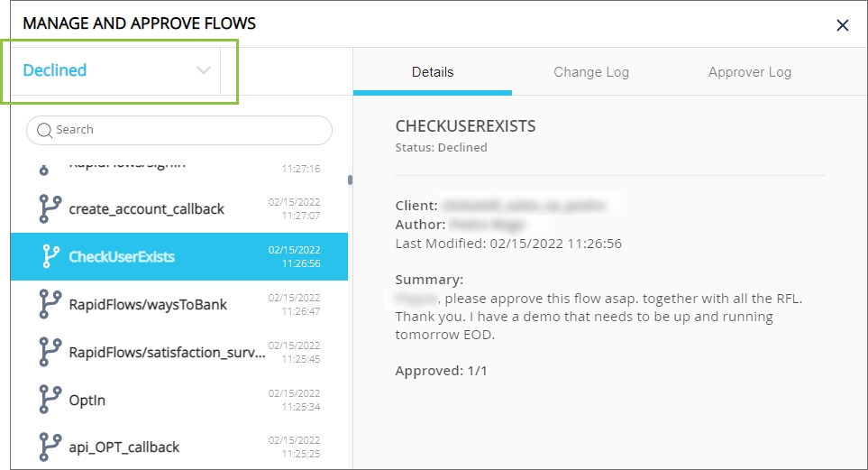Open the Change Log tab
The image size is (868, 470).
point(591,72)
